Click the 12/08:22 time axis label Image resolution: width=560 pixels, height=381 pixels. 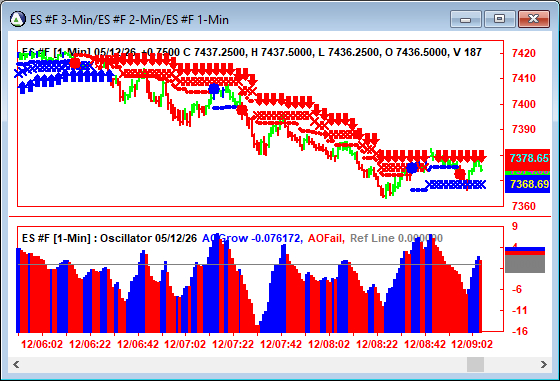coord(377,344)
